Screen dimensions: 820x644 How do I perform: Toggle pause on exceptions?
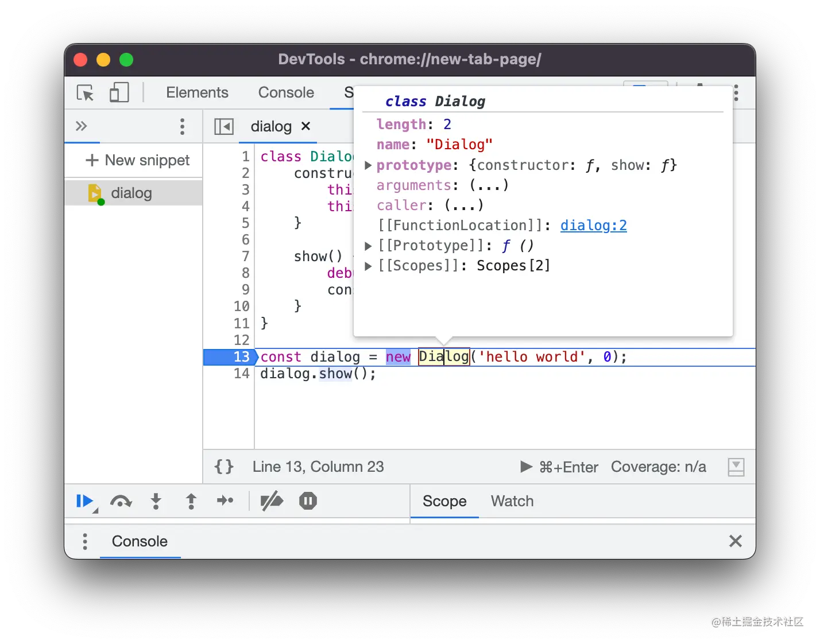pyautogui.click(x=308, y=501)
